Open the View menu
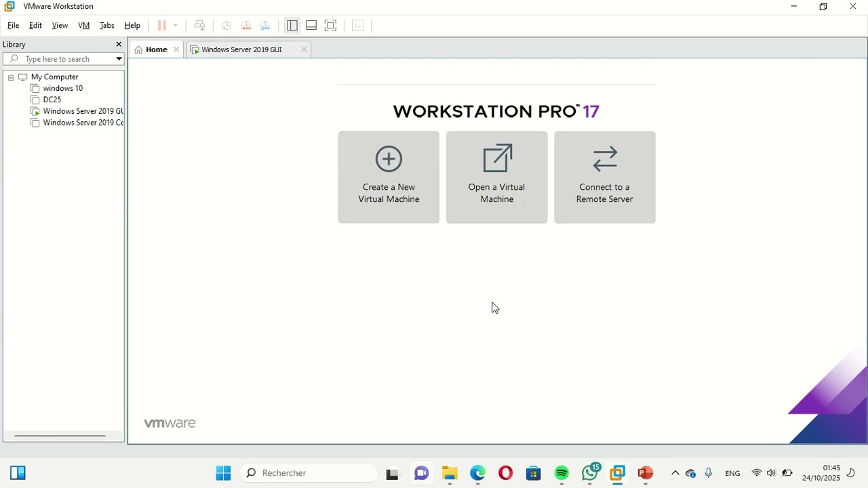Image resolution: width=868 pixels, height=488 pixels. coord(60,26)
